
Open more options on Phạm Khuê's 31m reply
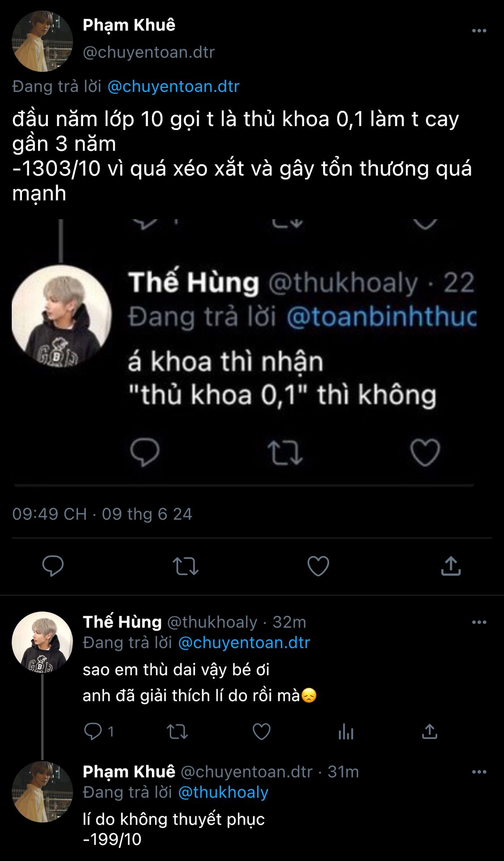click(x=479, y=772)
